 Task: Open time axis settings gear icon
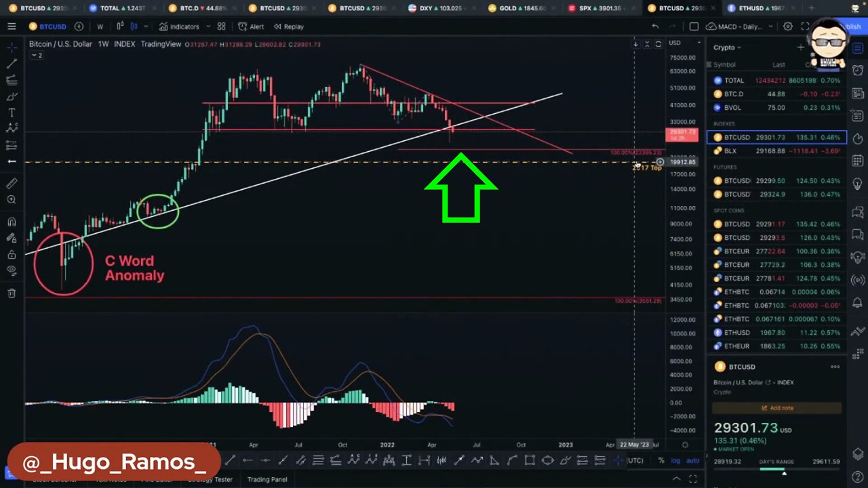685,445
